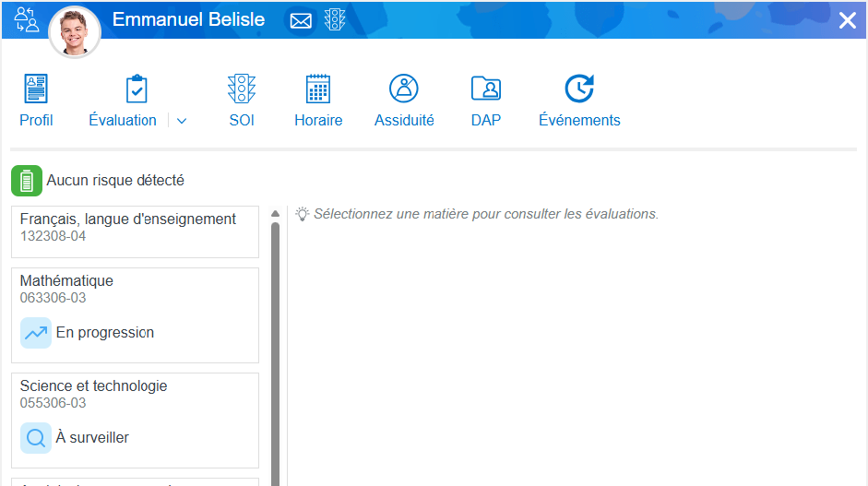
Task: Open the Profil icon
Action: 36,89
